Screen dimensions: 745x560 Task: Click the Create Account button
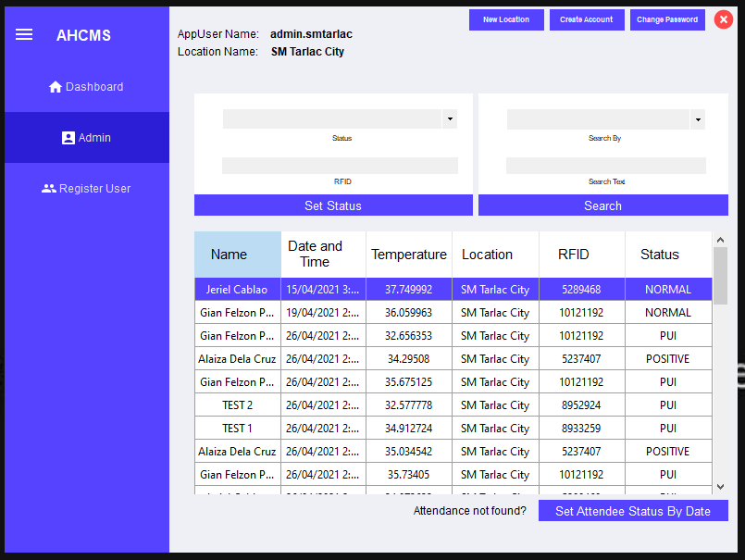tap(586, 19)
